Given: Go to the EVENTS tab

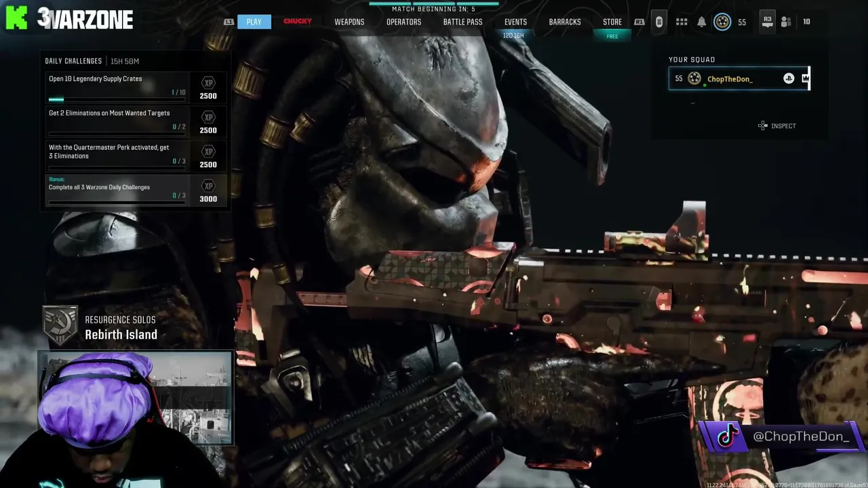Looking at the screenshot, I should [515, 22].
